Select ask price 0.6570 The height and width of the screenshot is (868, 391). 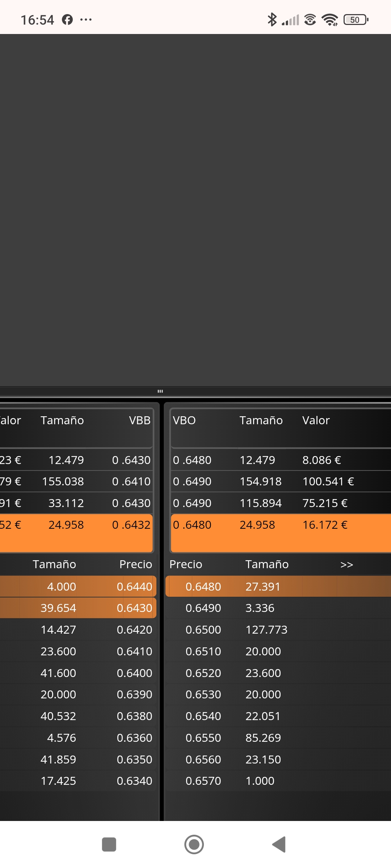(203, 781)
